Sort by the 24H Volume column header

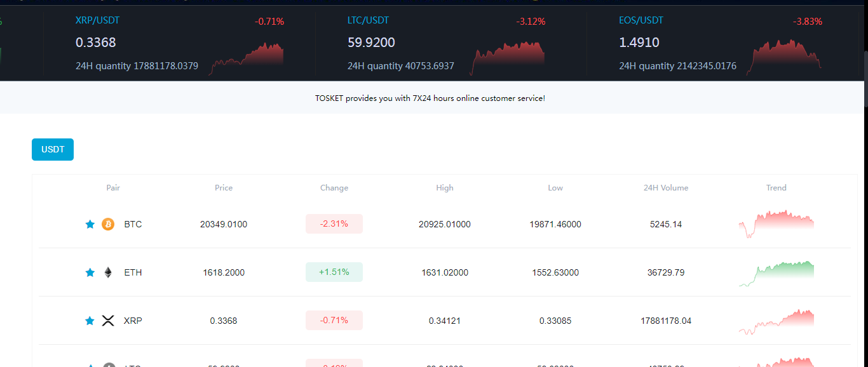click(x=666, y=188)
